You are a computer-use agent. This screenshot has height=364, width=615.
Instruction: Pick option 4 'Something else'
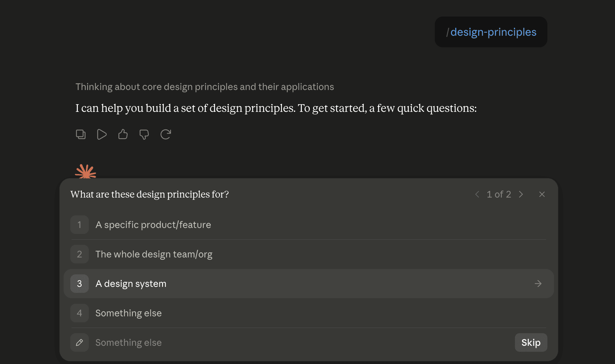pyautogui.click(x=308, y=313)
